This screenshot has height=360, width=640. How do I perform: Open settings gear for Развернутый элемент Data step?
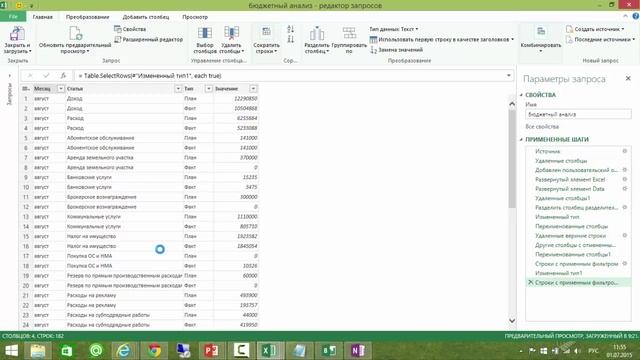pos(624,189)
